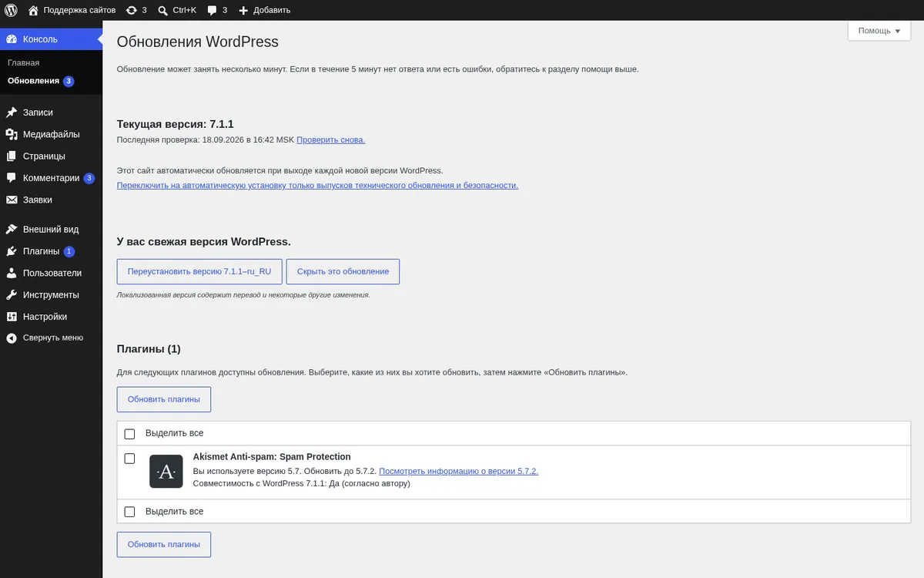This screenshot has height=578, width=924.
Task: Open Пользователи menu item
Action: point(51,273)
